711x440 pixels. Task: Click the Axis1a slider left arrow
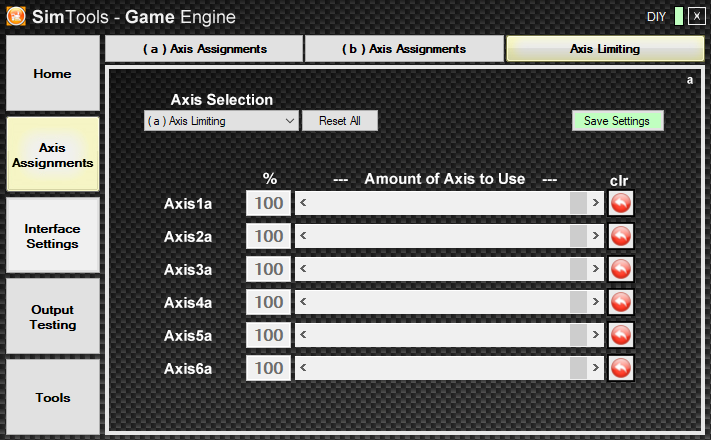pyautogui.click(x=303, y=204)
